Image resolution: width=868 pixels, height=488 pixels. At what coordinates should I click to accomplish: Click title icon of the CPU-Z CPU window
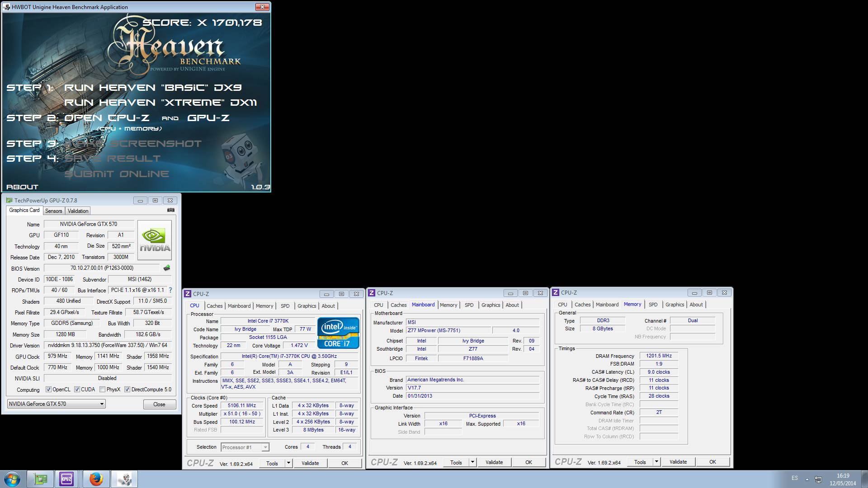[188, 294]
